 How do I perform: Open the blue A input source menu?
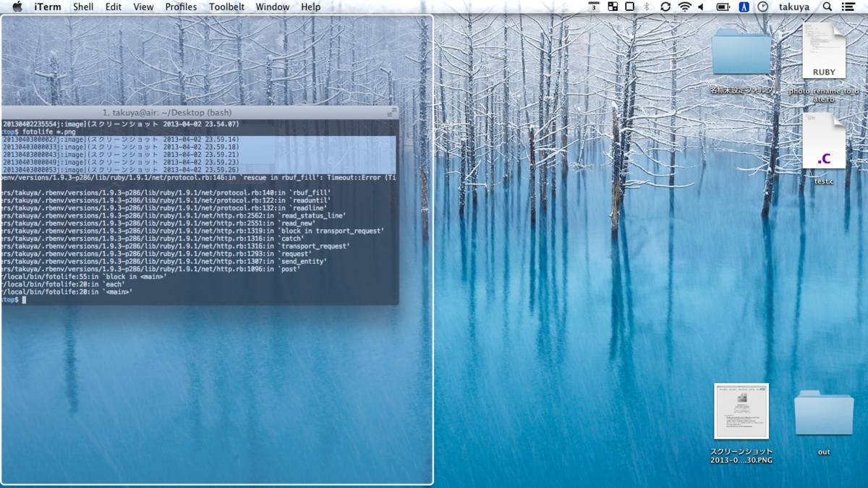pos(744,7)
